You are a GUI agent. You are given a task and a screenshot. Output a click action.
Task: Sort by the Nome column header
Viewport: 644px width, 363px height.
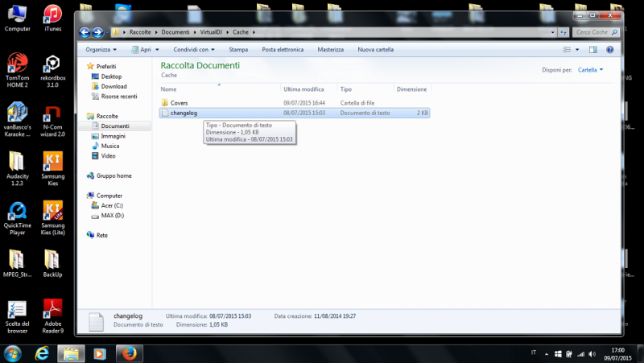coord(219,89)
